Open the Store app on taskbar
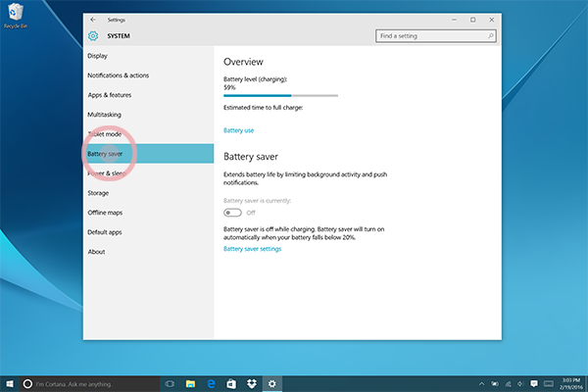This screenshot has width=588, height=392. pos(231,384)
